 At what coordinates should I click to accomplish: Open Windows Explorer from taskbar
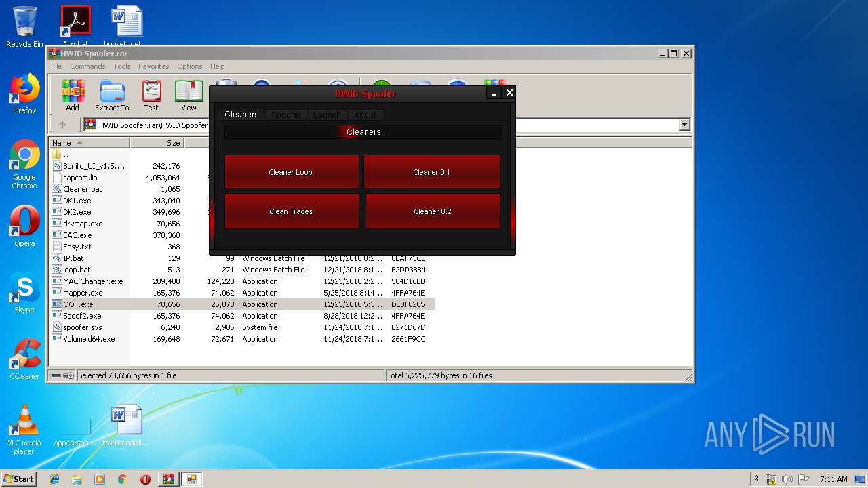(77, 479)
